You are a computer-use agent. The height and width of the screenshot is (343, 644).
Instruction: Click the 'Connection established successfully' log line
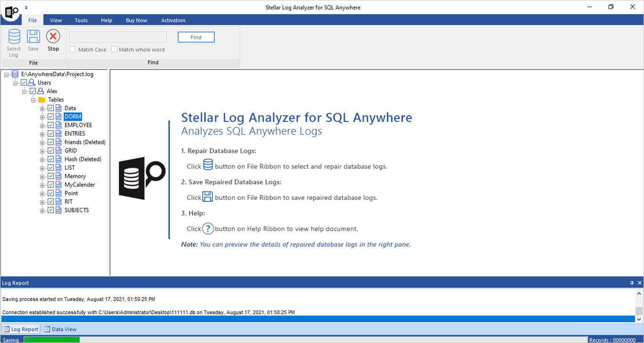[x=149, y=312]
